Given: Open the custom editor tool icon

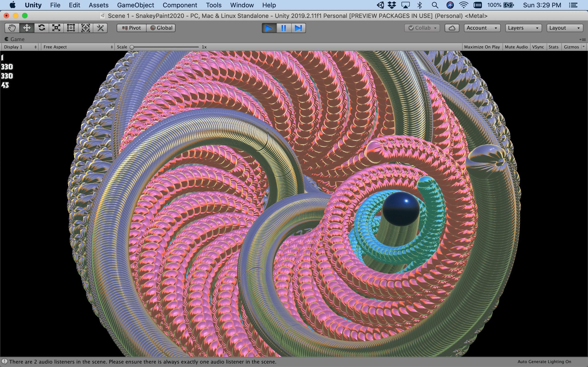Looking at the screenshot, I should coord(101,28).
